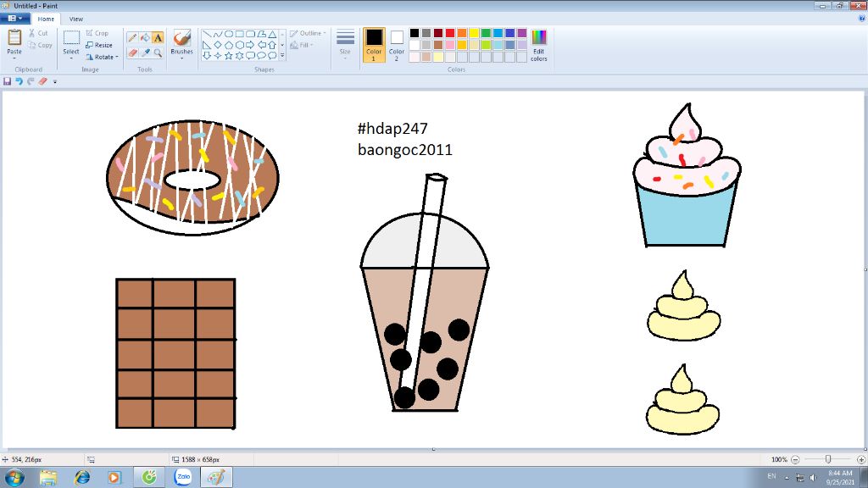Viewport: 868px width, 488px height.
Task: Choose the Up arrow shape
Action: pos(272,45)
